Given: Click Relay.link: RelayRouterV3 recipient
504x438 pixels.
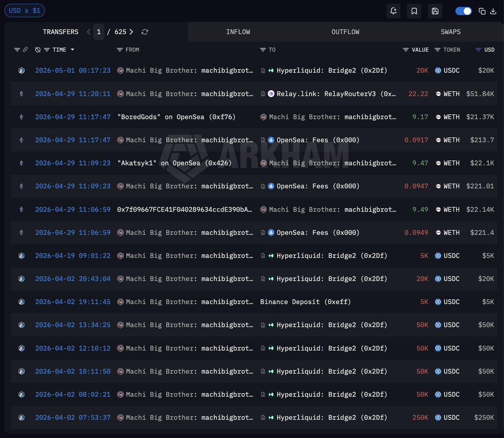Looking at the screenshot, I should coord(336,94).
